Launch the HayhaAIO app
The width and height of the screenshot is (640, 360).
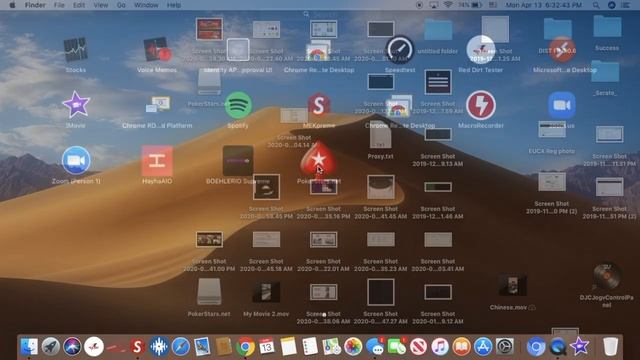click(x=157, y=160)
